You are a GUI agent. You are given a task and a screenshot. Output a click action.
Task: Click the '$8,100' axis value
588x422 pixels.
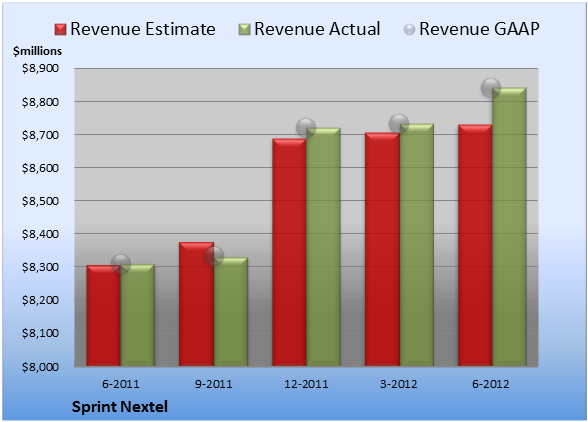(x=40, y=333)
